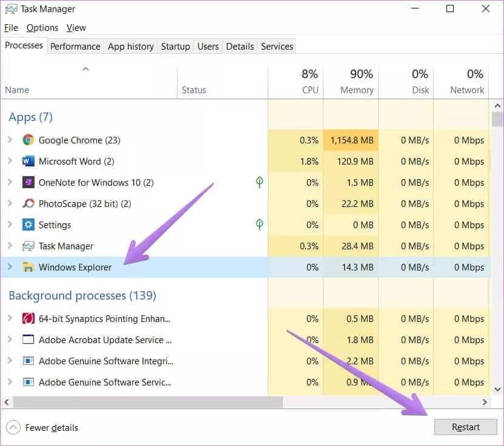Open the View menu
504x446 pixels.
(x=76, y=28)
